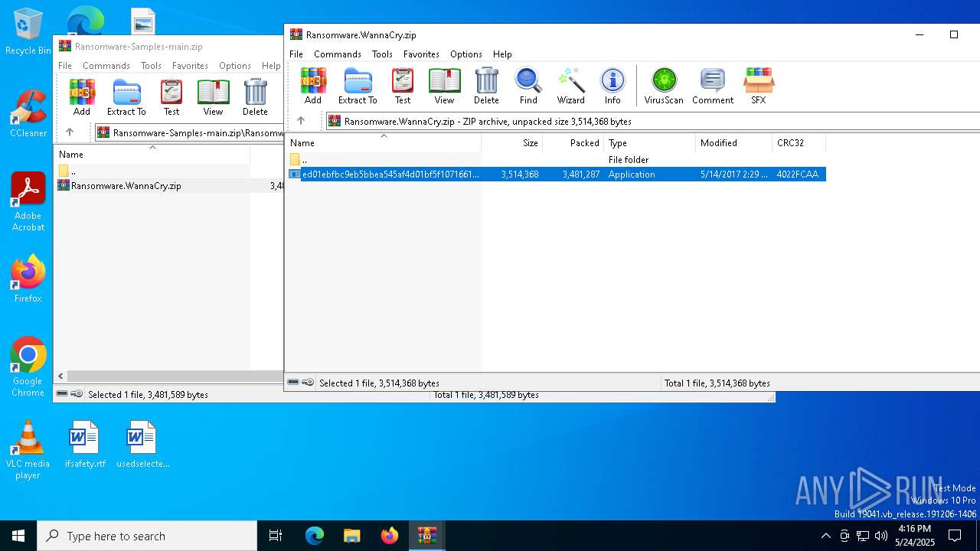This screenshot has height=551, width=980.
Task: Open notification center
Action: tap(955, 536)
